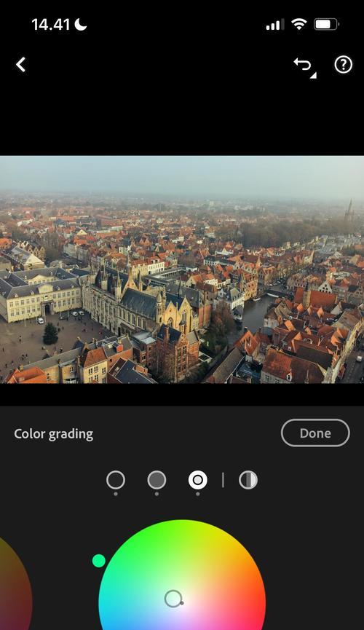The image size is (364, 630).
Task: Select the Highlights color grading circle
Action: 198,480
